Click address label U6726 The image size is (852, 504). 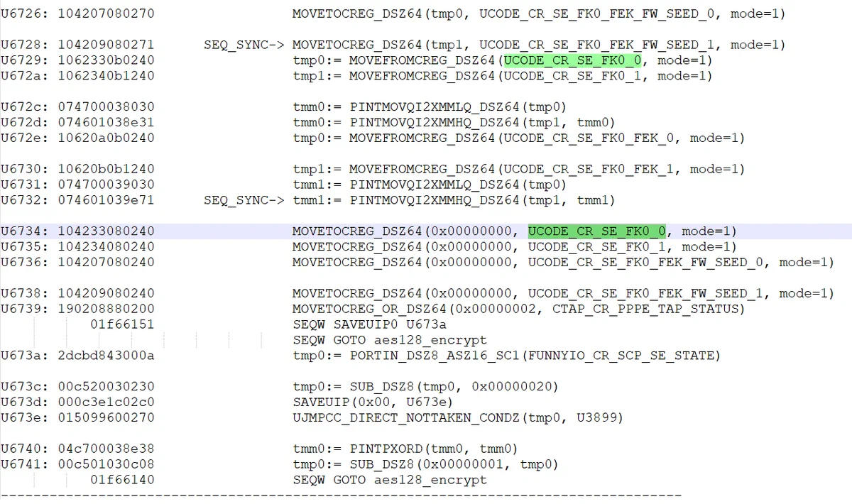[25, 13]
